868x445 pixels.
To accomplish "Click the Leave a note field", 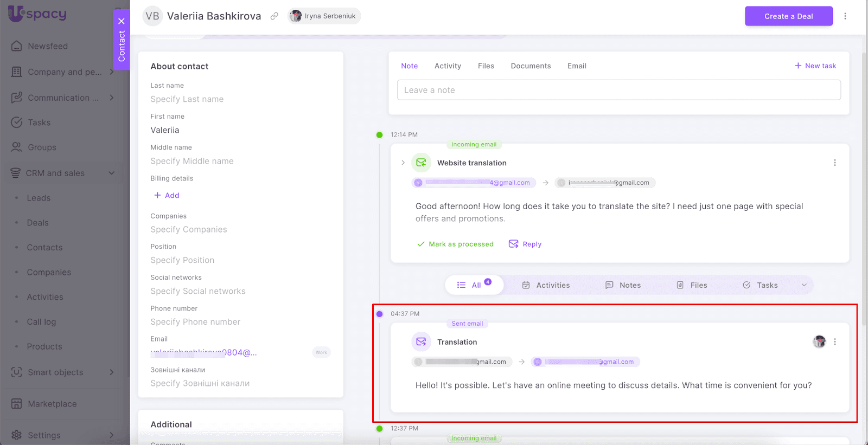I will [x=618, y=90].
